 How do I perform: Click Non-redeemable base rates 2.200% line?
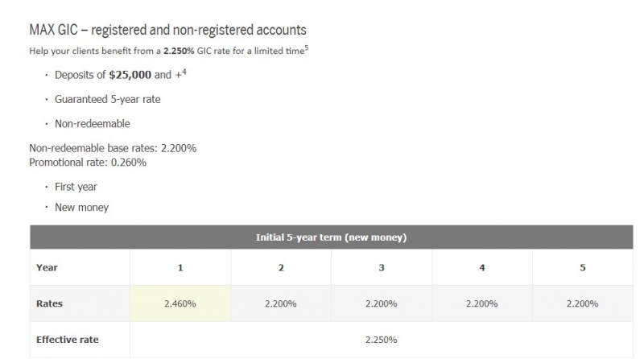[x=113, y=148]
